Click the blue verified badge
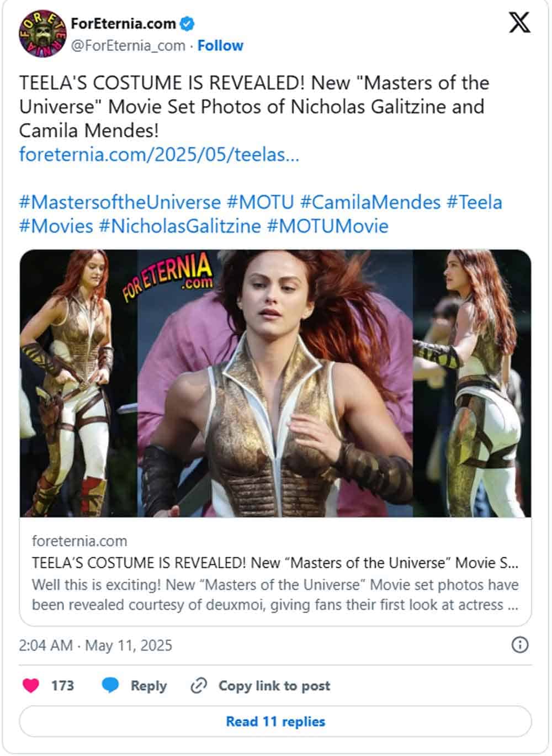 click(x=188, y=24)
